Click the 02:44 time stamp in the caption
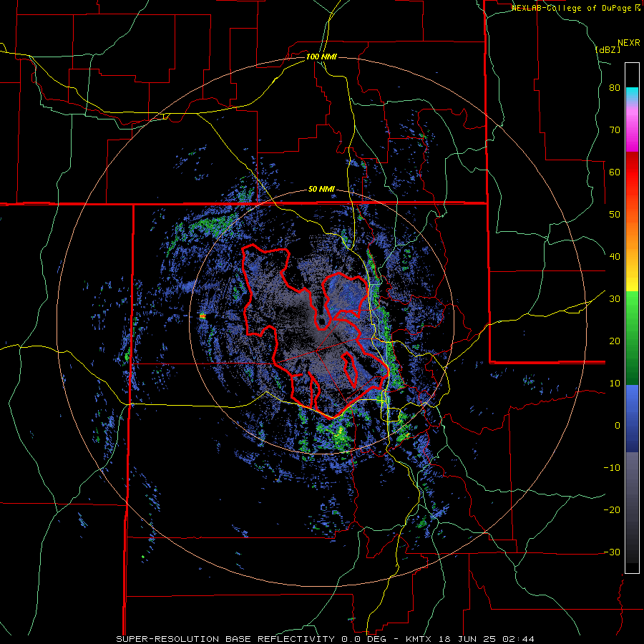 [x=519, y=639]
